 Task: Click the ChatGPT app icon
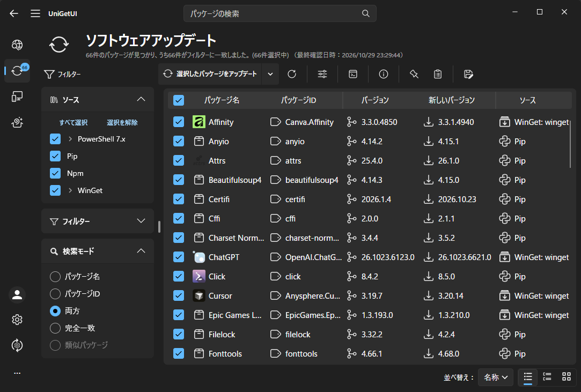[199, 257]
